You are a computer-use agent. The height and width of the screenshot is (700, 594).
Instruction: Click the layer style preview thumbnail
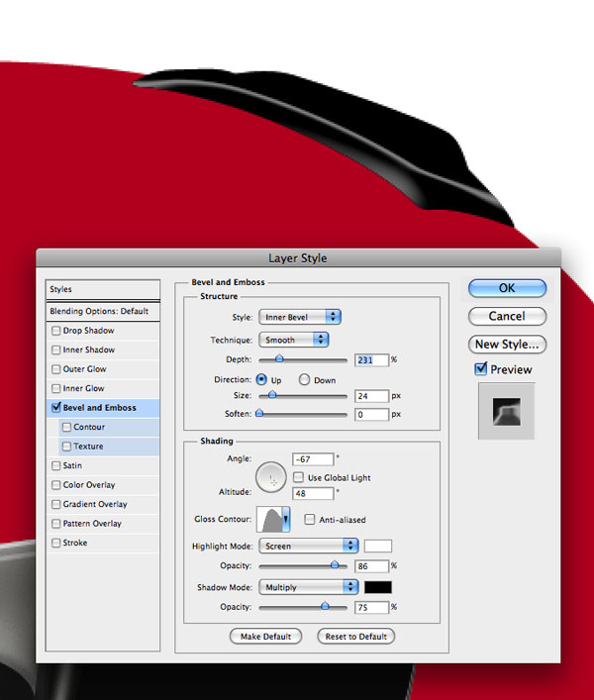click(x=506, y=411)
